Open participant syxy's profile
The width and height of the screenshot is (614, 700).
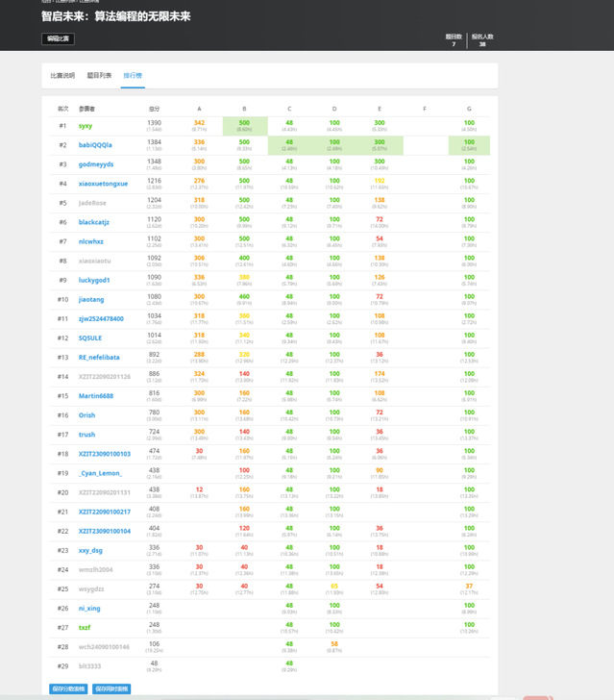point(86,126)
